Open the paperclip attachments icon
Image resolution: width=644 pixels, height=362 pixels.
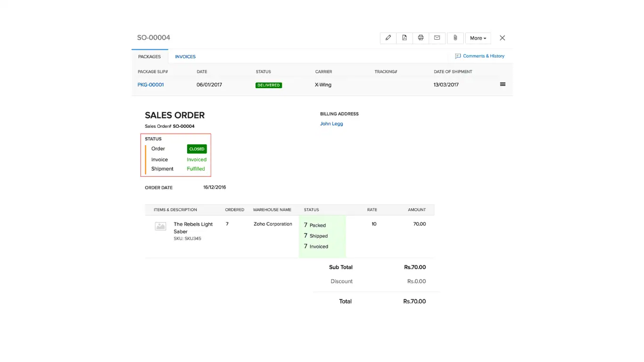[x=455, y=38]
